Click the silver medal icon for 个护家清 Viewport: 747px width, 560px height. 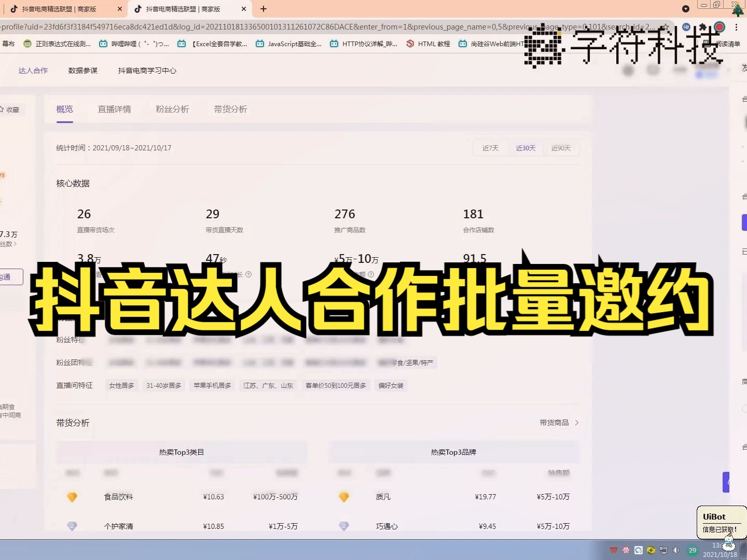point(72,526)
